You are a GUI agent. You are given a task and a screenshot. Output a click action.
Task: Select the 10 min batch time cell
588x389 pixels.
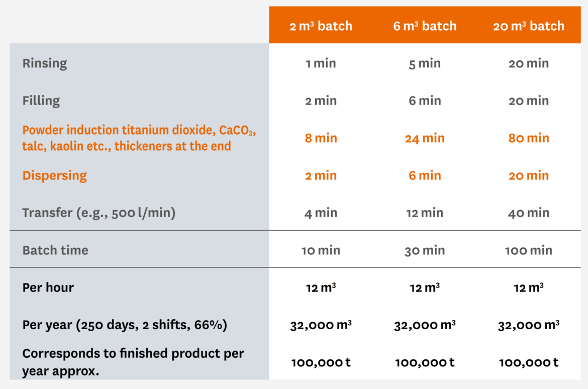tap(321, 250)
